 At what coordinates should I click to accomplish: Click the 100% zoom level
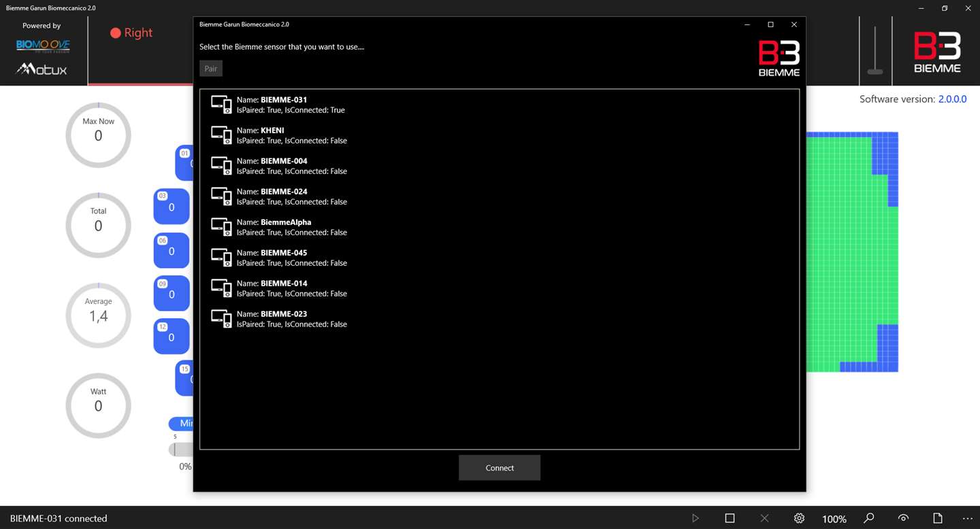click(834, 519)
